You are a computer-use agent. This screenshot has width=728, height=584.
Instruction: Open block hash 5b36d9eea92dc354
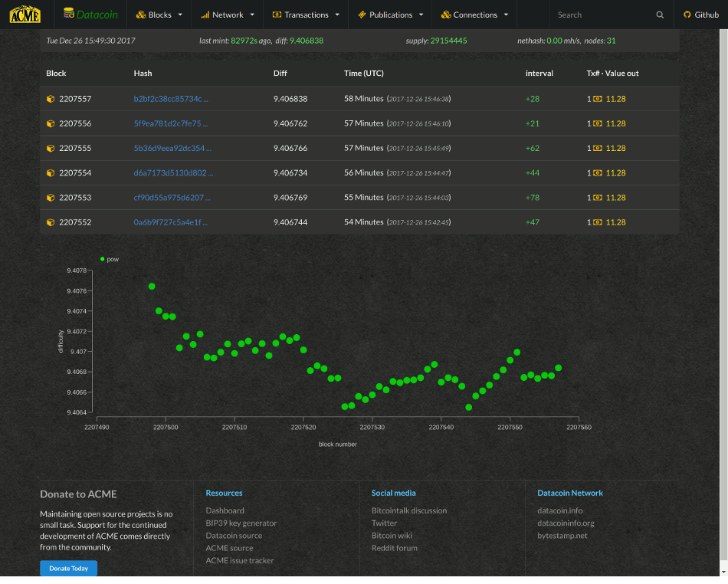[x=172, y=148]
